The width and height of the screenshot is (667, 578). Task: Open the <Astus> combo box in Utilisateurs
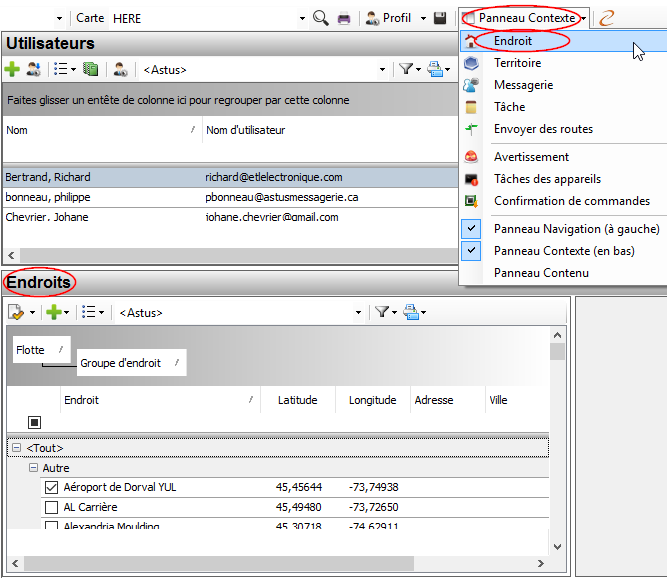382,70
